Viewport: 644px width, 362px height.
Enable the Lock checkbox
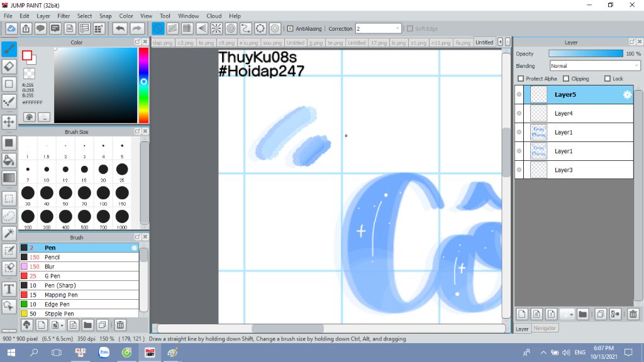[x=608, y=79]
